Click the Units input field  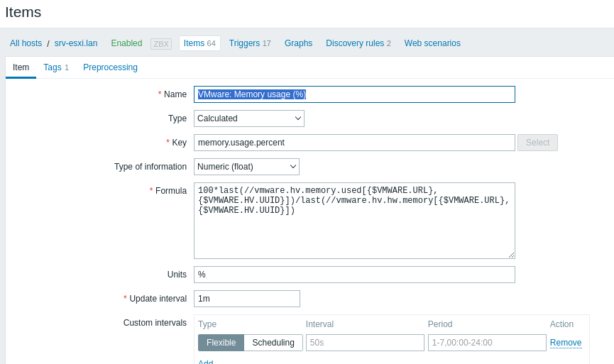click(353, 275)
